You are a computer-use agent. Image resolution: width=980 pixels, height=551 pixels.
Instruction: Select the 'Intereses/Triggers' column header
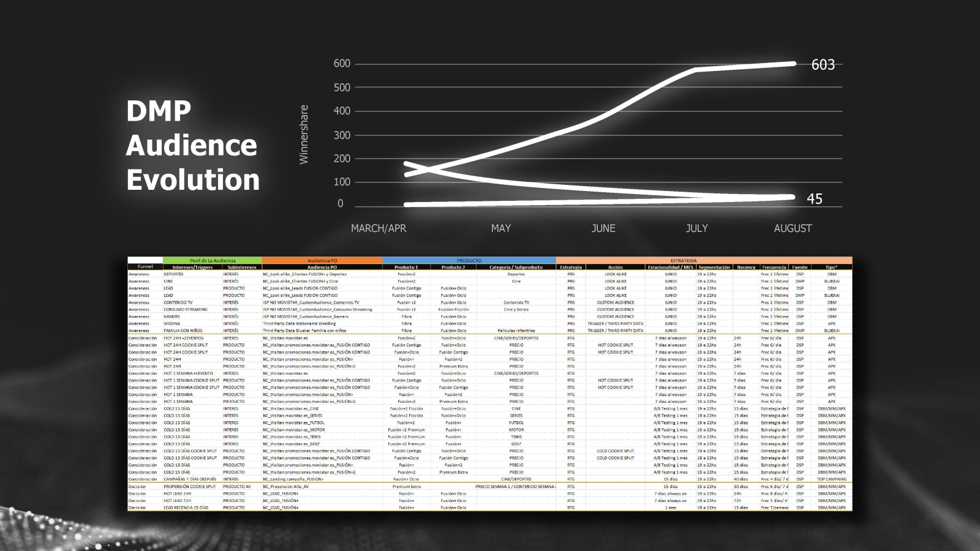[x=192, y=267]
